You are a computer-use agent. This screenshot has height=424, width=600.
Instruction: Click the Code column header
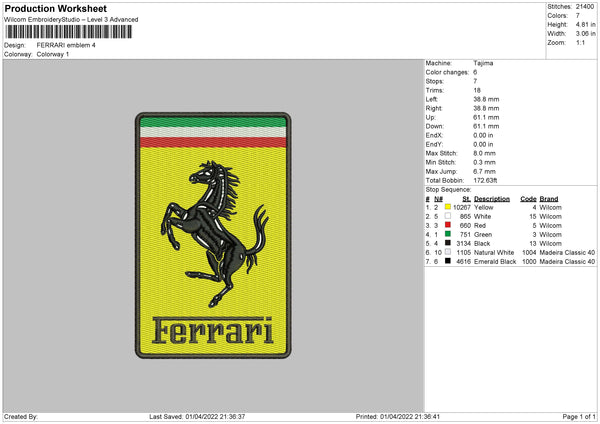[x=528, y=199]
